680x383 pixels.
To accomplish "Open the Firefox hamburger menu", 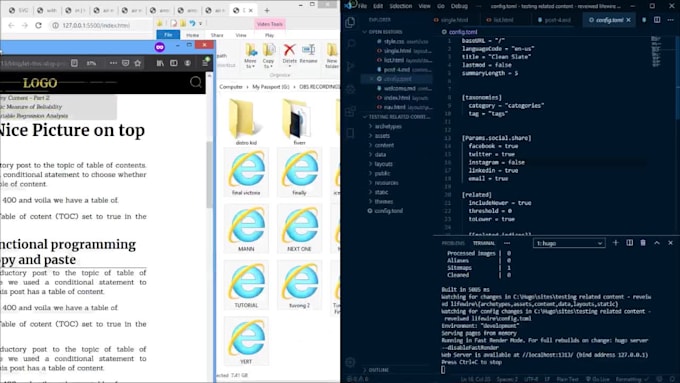I will click(x=205, y=63).
